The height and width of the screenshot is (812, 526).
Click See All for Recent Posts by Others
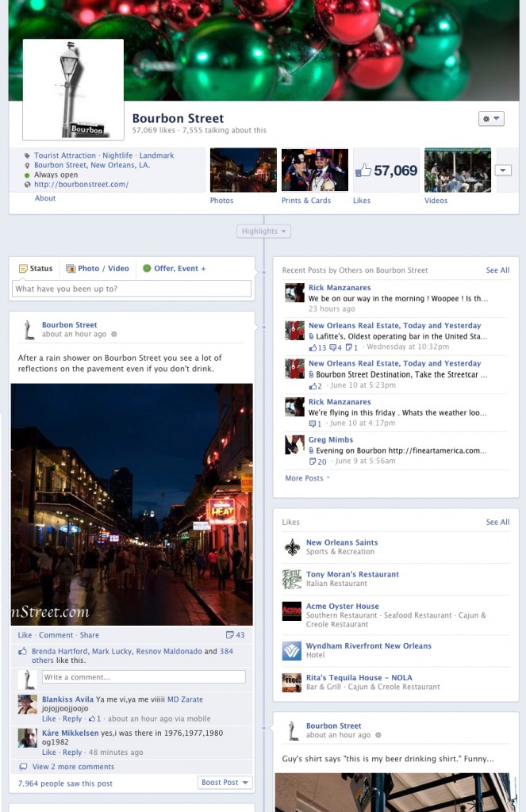pyautogui.click(x=497, y=270)
